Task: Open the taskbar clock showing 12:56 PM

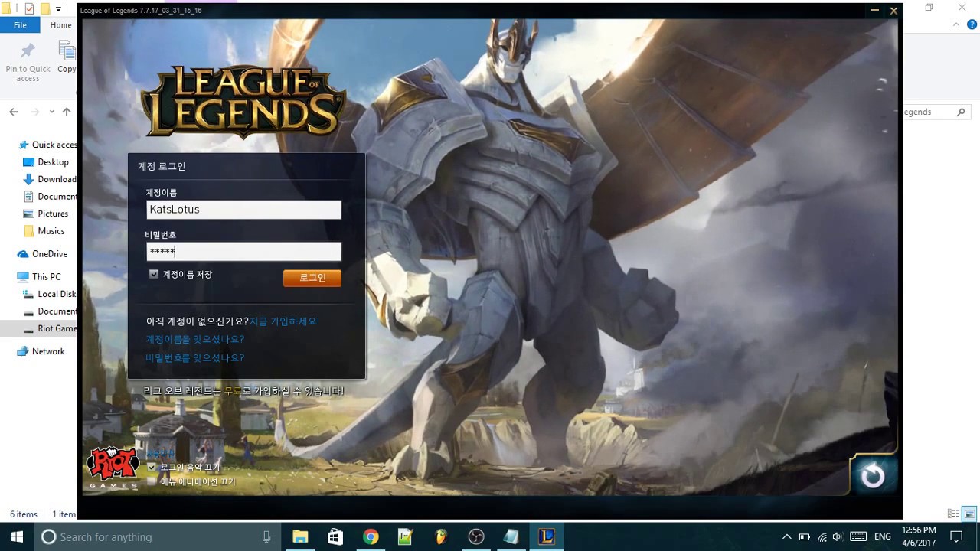Action: pyautogui.click(x=919, y=536)
